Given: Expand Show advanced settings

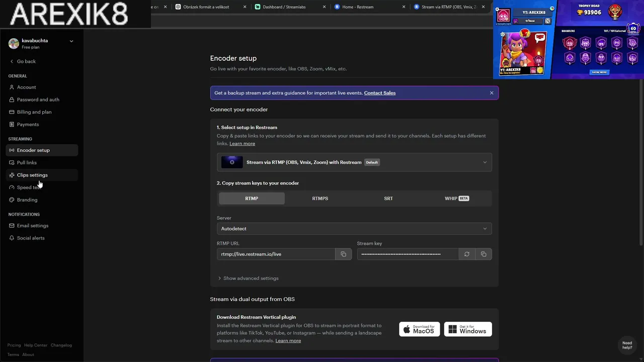Looking at the screenshot, I should tap(248, 278).
